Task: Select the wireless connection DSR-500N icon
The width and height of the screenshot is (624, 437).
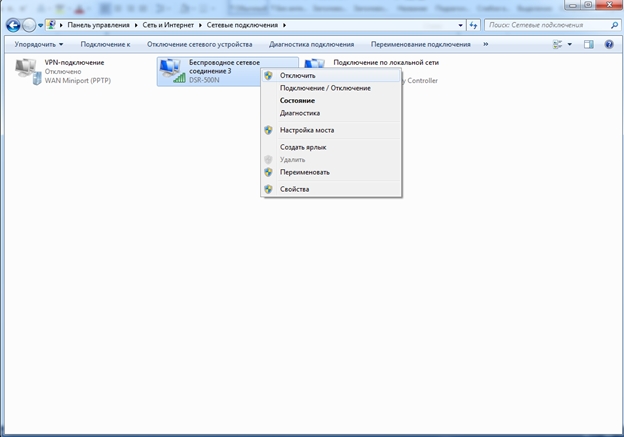Action: tap(173, 72)
